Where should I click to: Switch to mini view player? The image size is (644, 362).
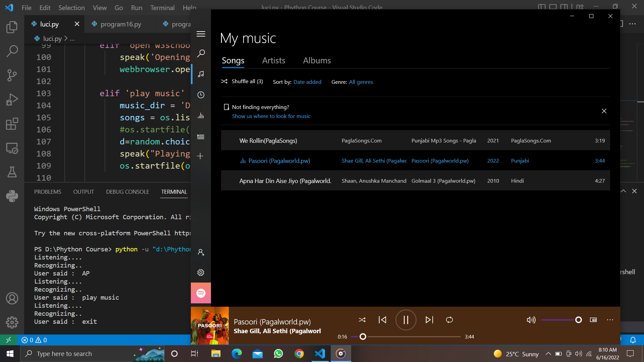(x=593, y=320)
